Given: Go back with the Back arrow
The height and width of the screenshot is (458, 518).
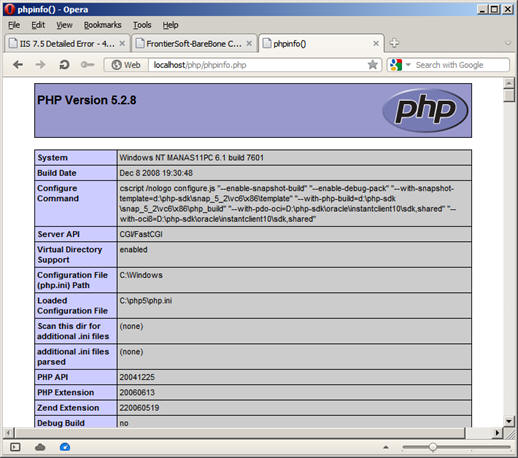Looking at the screenshot, I should point(18,64).
